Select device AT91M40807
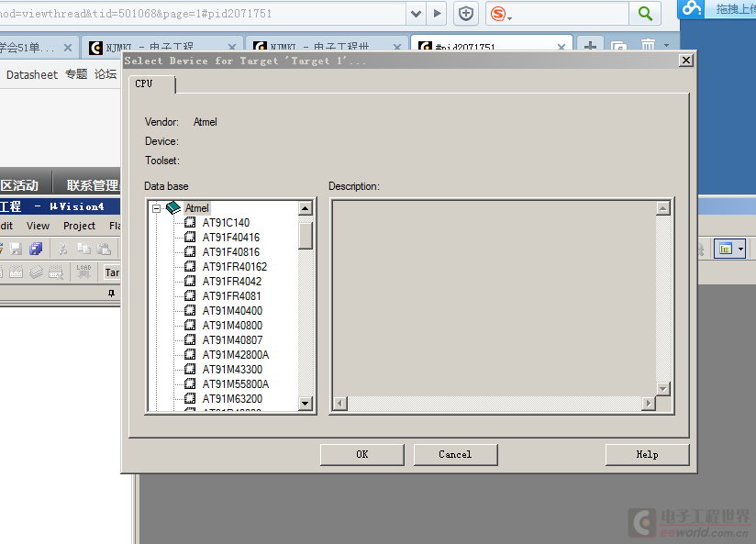 232,340
